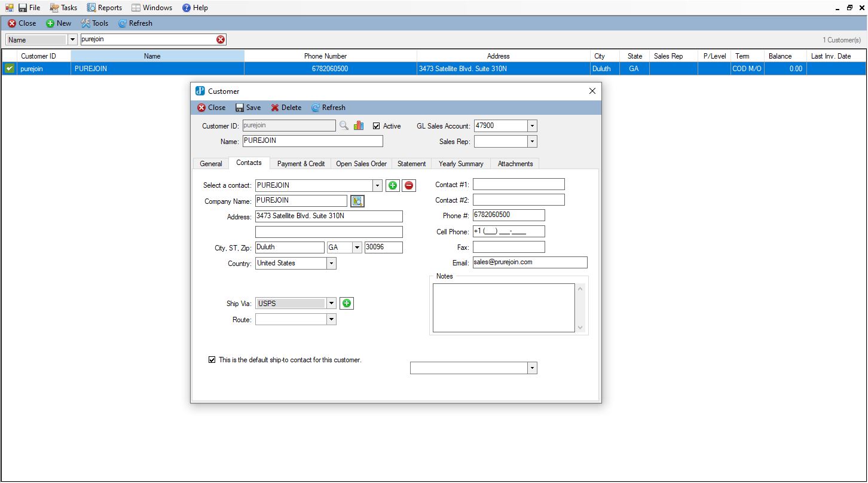The height and width of the screenshot is (483, 868).
Task: Clear the purejoin search text
Action: pos(221,39)
